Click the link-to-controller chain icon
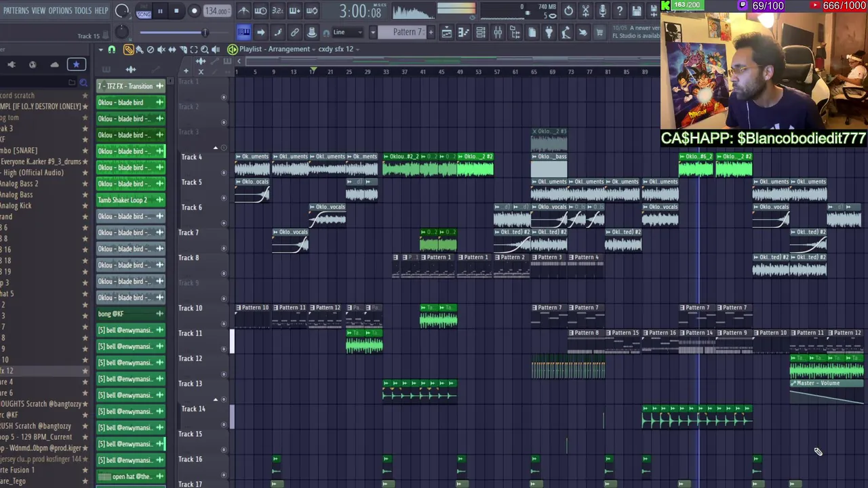 pyautogui.click(x=294, y=33)
